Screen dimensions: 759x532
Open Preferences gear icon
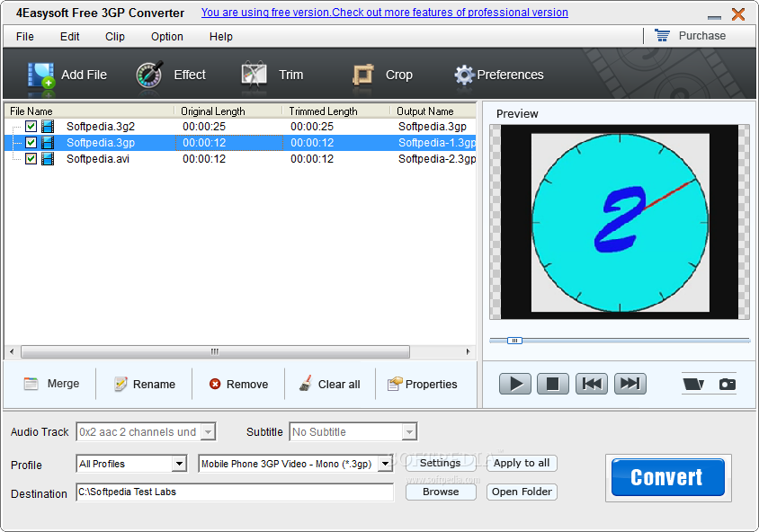click(x=464, y=75)
